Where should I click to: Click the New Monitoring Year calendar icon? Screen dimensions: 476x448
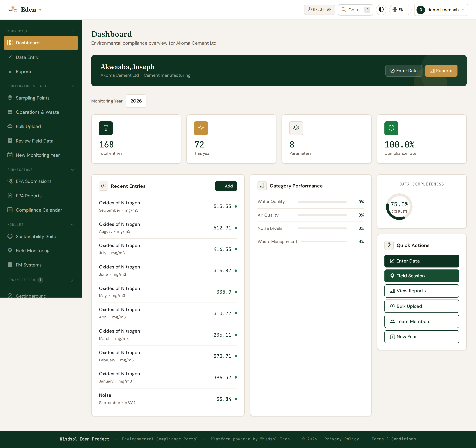tap(10, 155)
